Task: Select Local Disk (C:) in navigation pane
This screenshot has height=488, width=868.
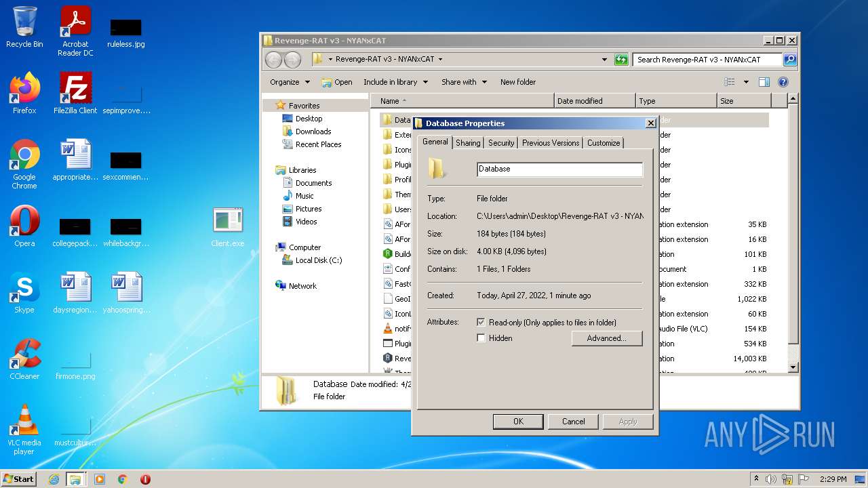Action: [318, 260]
